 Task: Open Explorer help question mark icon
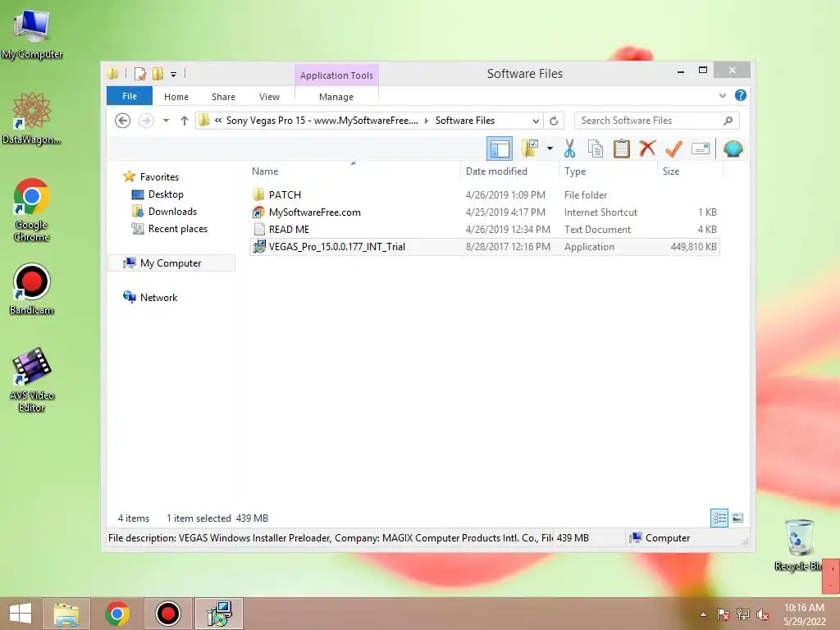pyautogui.click(x=741, y=95)
